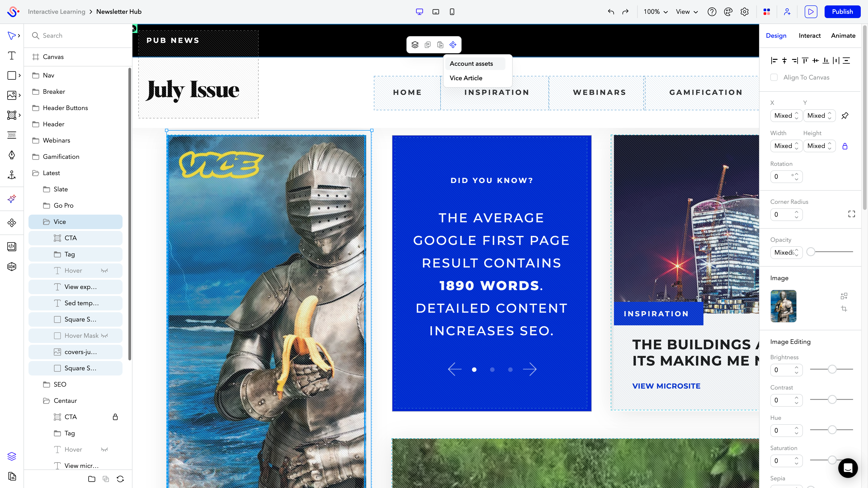Open the settings gear icon
Screen dimensions: 868x488
point(744,12)
